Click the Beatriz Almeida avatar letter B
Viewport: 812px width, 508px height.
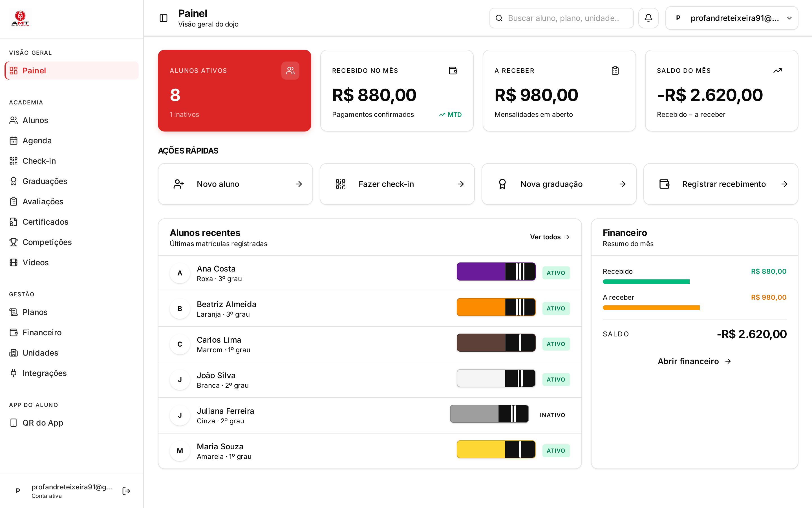180,308
